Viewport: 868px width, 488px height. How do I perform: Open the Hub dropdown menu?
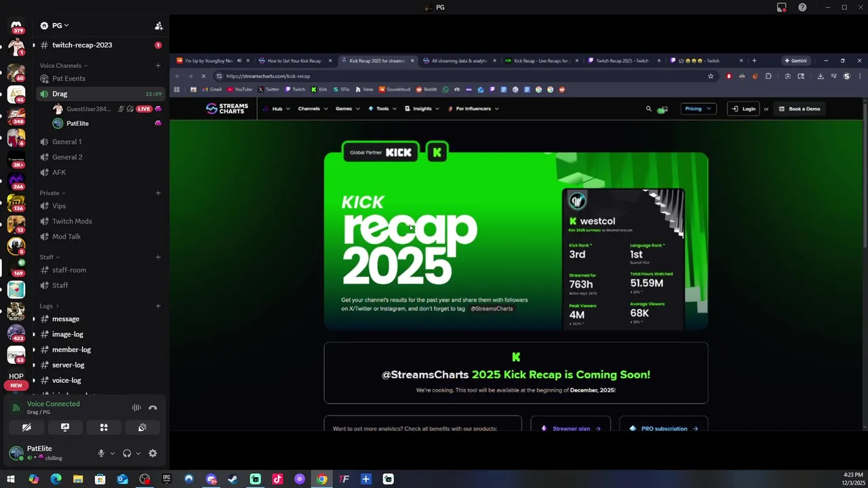click(x=277, y=108)
